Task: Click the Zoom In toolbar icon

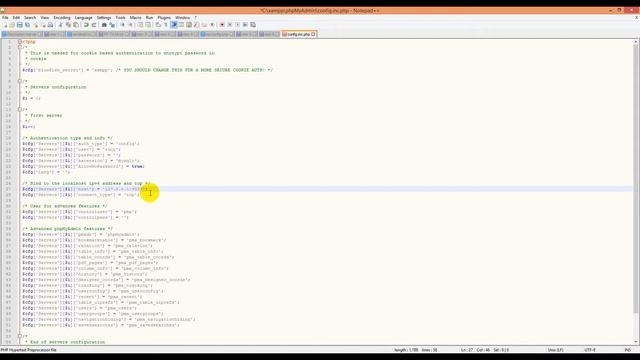Action: click(x=122, y=25)
